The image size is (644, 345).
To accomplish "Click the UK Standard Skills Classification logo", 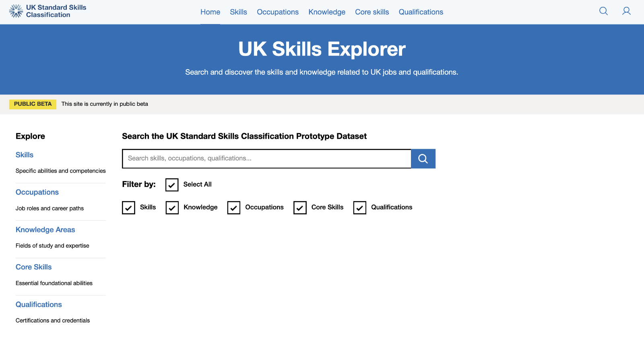I will pyautogui.click(x=47, y=11).
